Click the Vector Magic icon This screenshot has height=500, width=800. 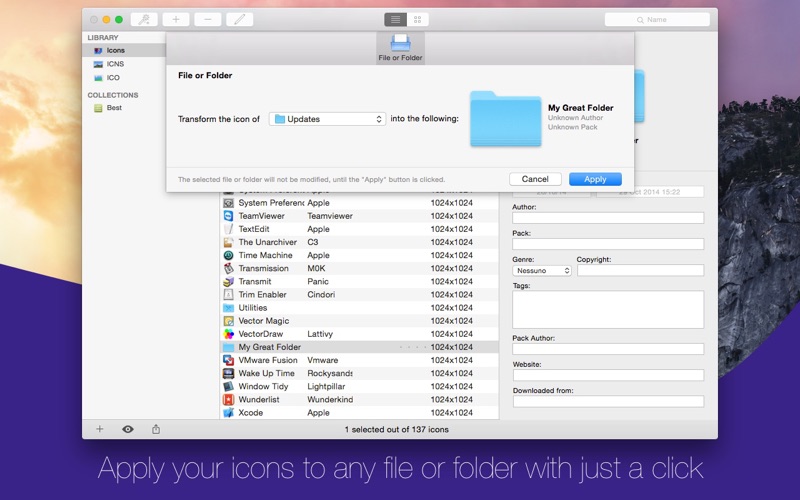coord(229,321)
